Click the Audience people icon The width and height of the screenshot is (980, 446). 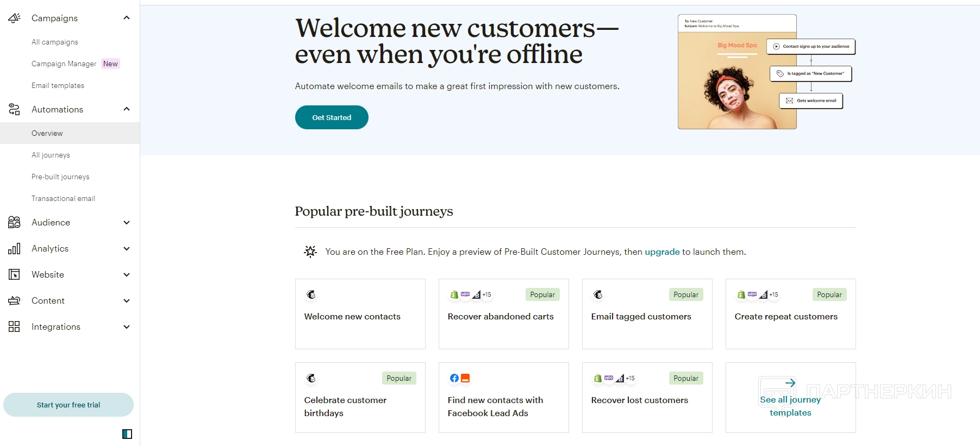tap(14, 222)
